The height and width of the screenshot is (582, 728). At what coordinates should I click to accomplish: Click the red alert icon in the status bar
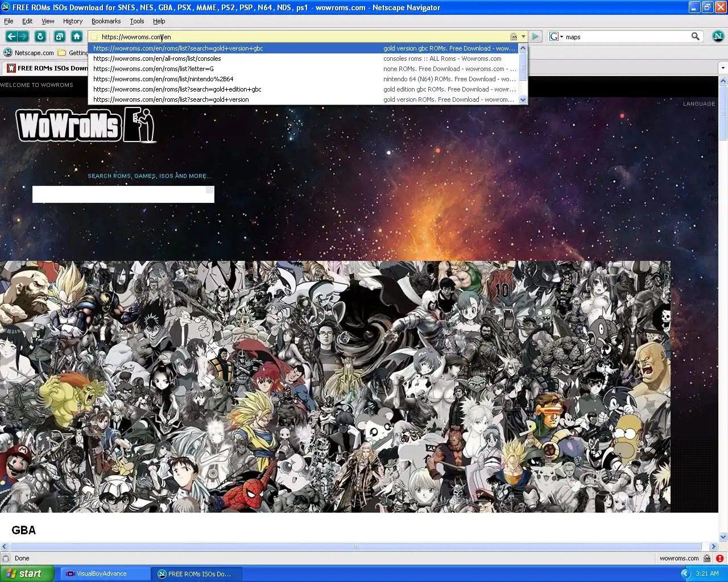point(719,558)
